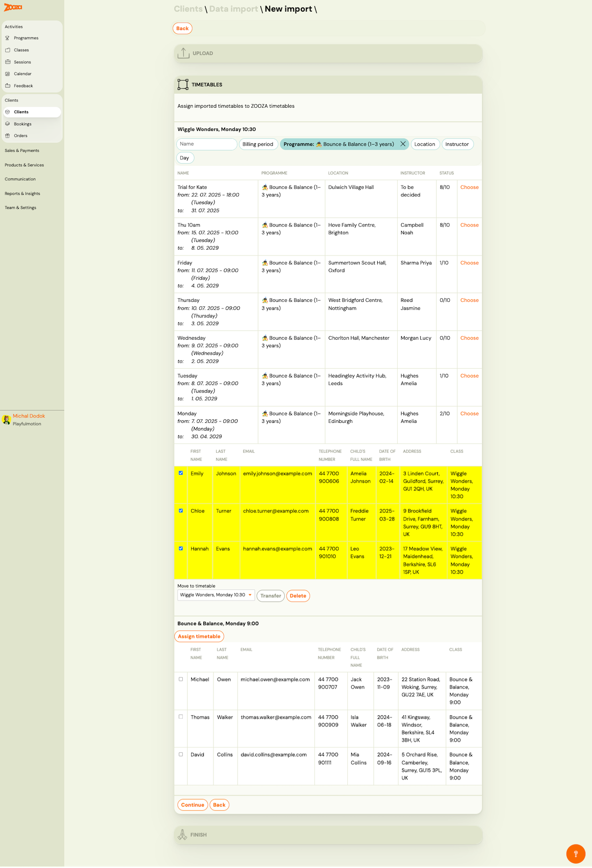592x868 pixels.
Task: Click Assign timetable button
Action: point(199,637)
